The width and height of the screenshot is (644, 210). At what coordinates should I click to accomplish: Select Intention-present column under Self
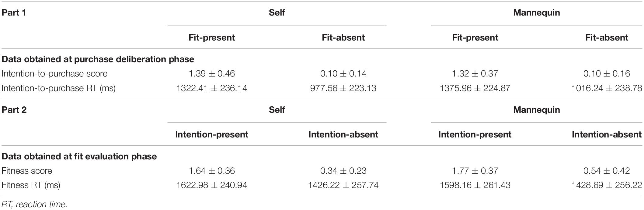click(x=212, y=134)
